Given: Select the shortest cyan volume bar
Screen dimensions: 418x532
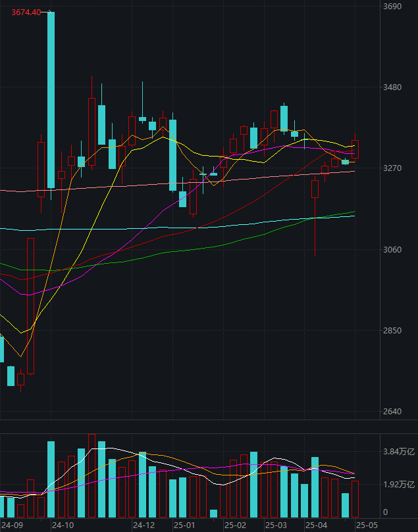Looking at the screenshot, I should point(213,513).
